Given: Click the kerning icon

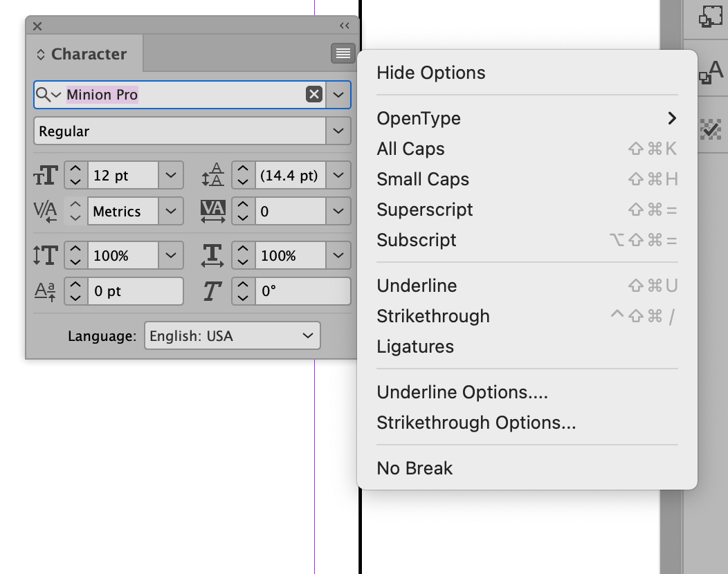Looking at the screenshot, I should [x=45, y=211].
